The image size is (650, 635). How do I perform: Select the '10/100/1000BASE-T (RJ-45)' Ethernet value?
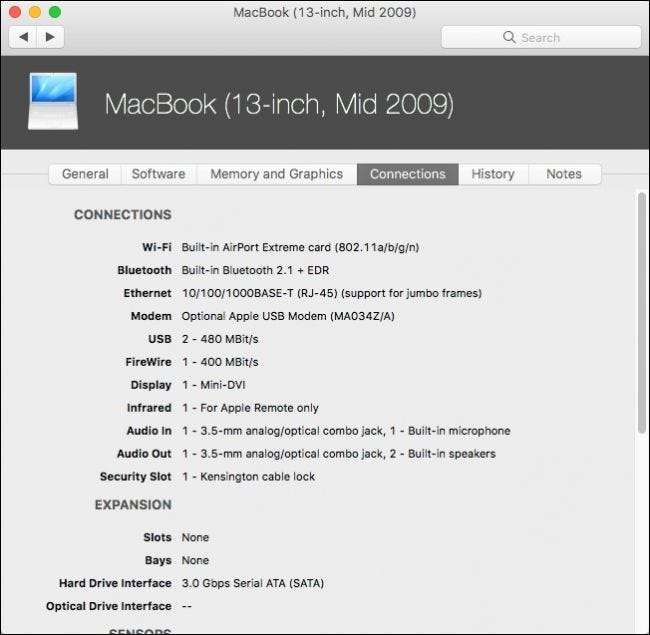(332, 293)
